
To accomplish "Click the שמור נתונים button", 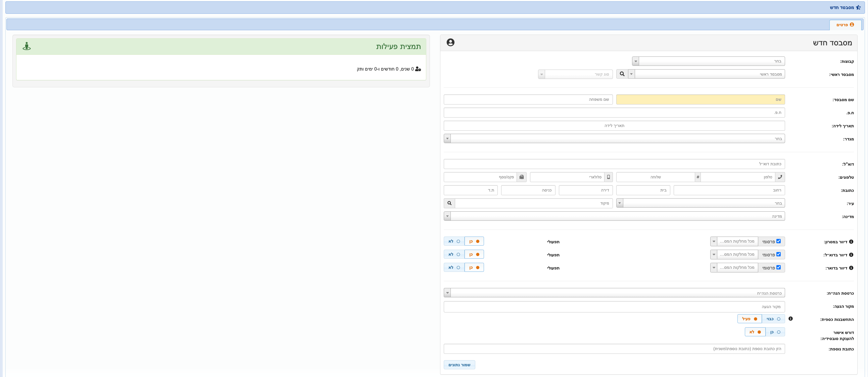I will coord(459,365).
